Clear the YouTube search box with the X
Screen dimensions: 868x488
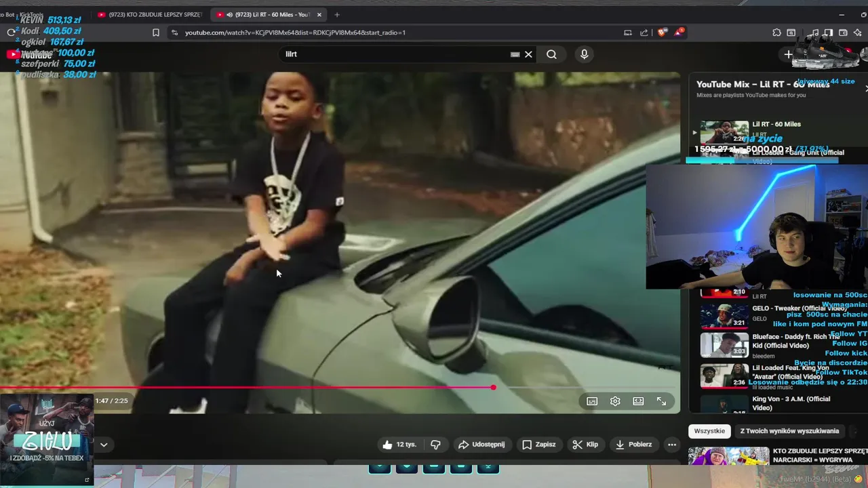click(528, 54)
